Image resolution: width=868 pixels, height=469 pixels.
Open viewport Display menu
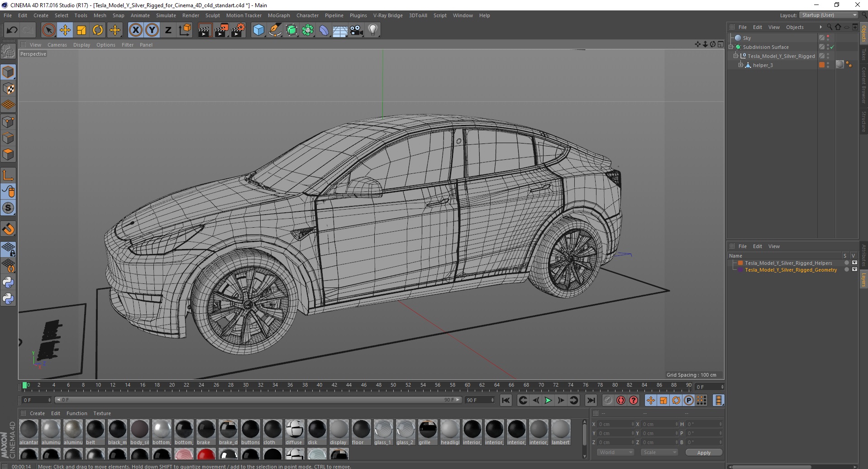pyautogui.click(x=81, y=45)
